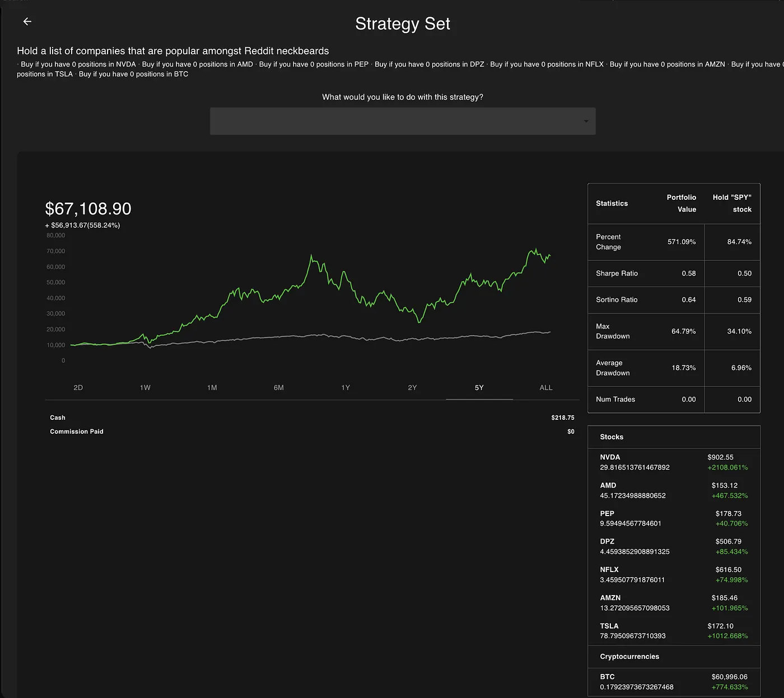
Task: Click the portfolio value $67,108.90
Action: point(88,209)
